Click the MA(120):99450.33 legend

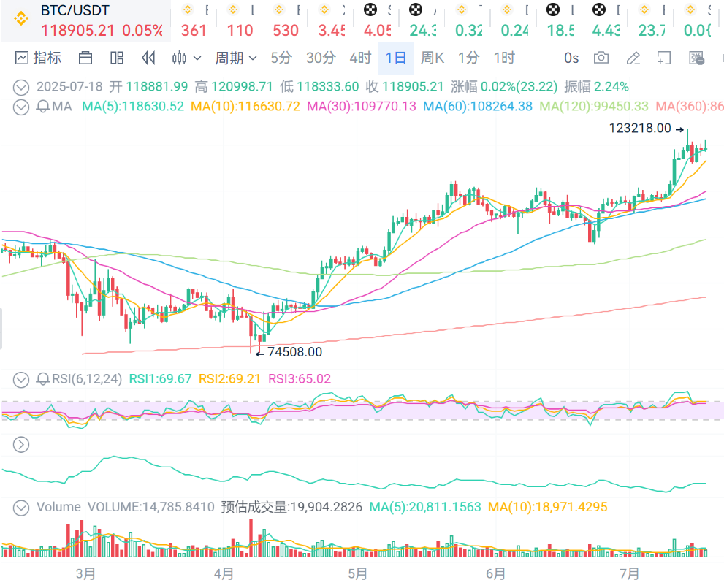(x=594, y=107)
